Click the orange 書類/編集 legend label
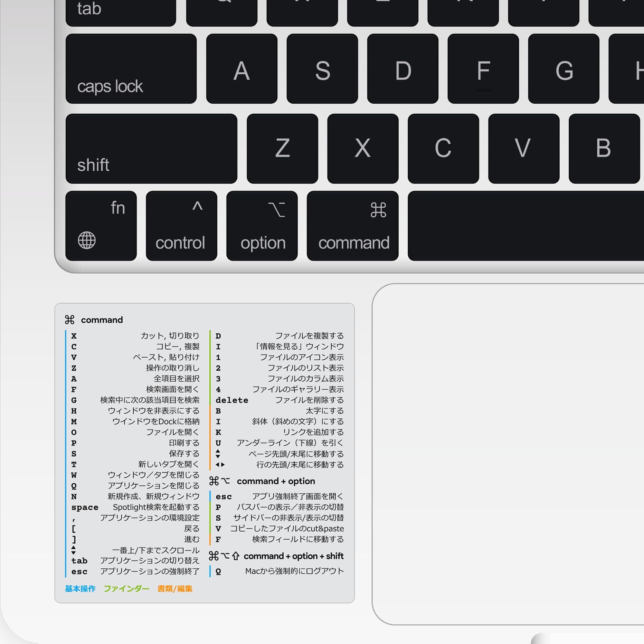The image size is (644, 644). tap(175, 589)
